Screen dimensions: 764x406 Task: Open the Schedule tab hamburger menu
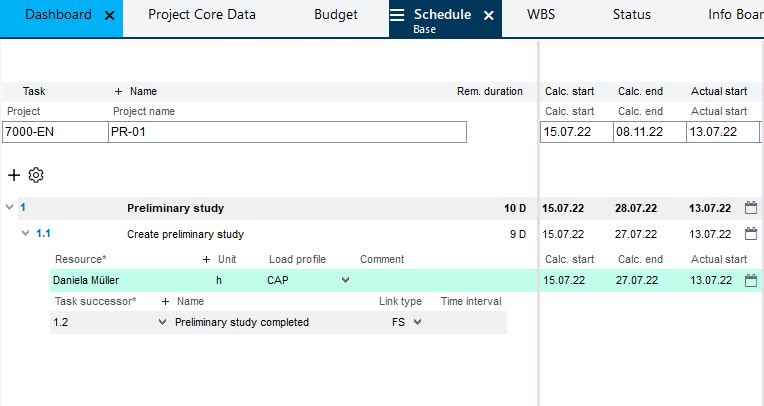pyautogui.click(x=397, y=15)
